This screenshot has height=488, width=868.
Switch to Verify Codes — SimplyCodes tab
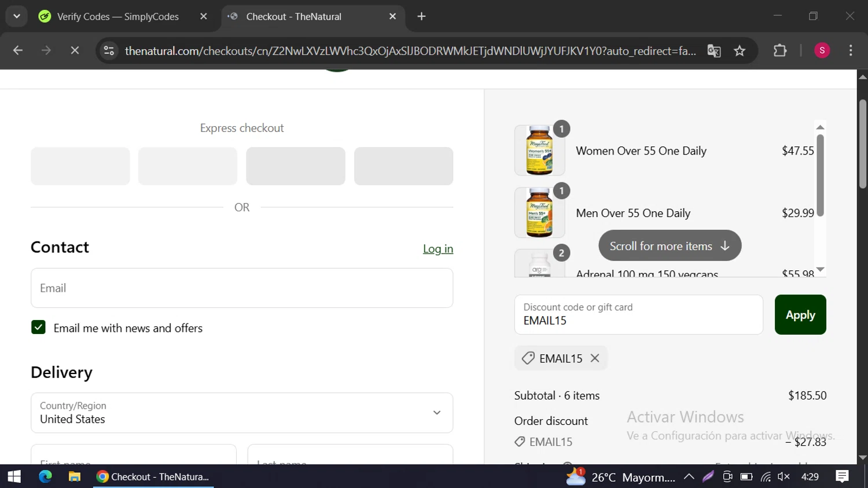[117, 17]
